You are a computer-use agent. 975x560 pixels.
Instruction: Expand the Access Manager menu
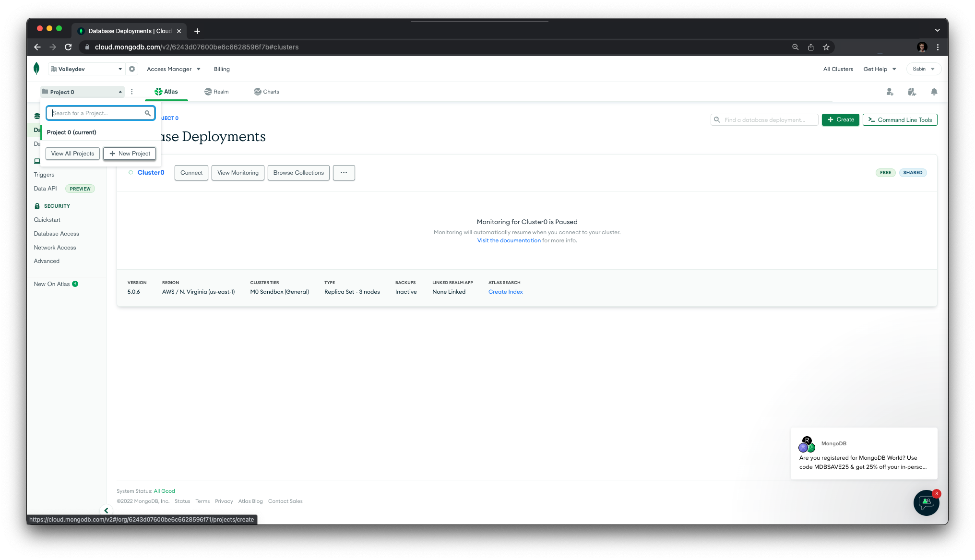pyautogui.click(x=173, y=69)
